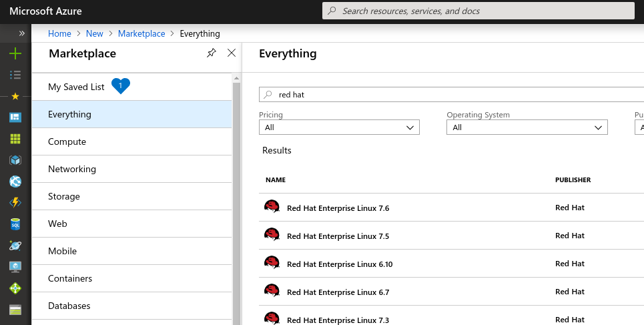Screen dimensions: 644x325
Task: Click the top search resources field
Action: (x=478, y=11)
